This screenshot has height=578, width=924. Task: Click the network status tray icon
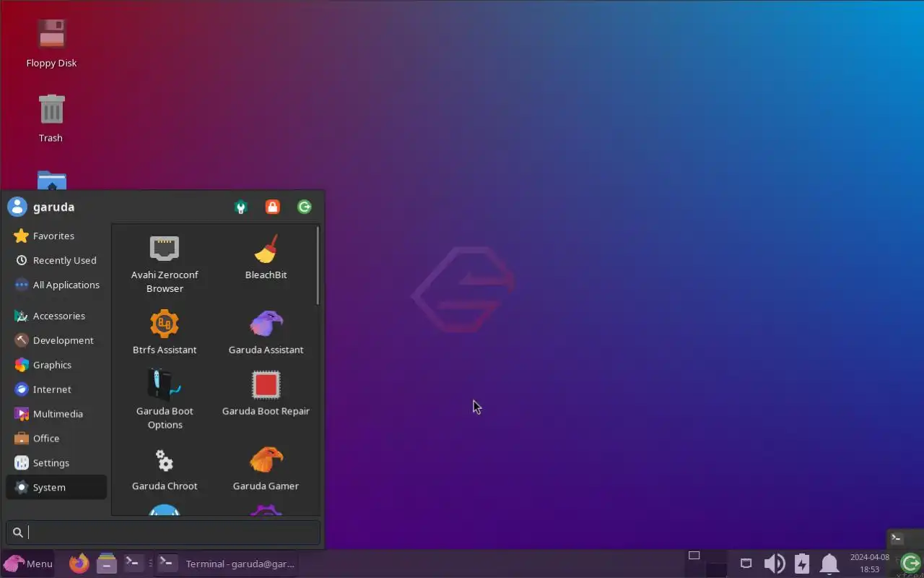click(746, 563)
